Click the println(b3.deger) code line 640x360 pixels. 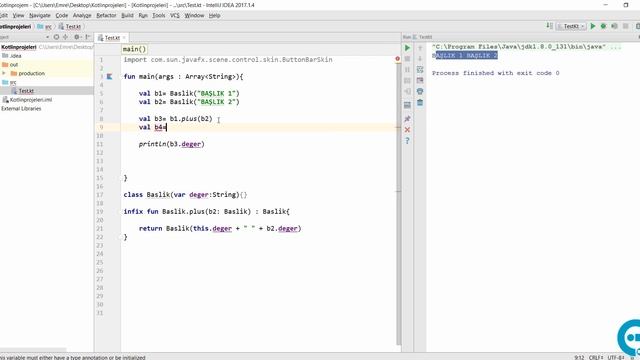click(171, 144)
